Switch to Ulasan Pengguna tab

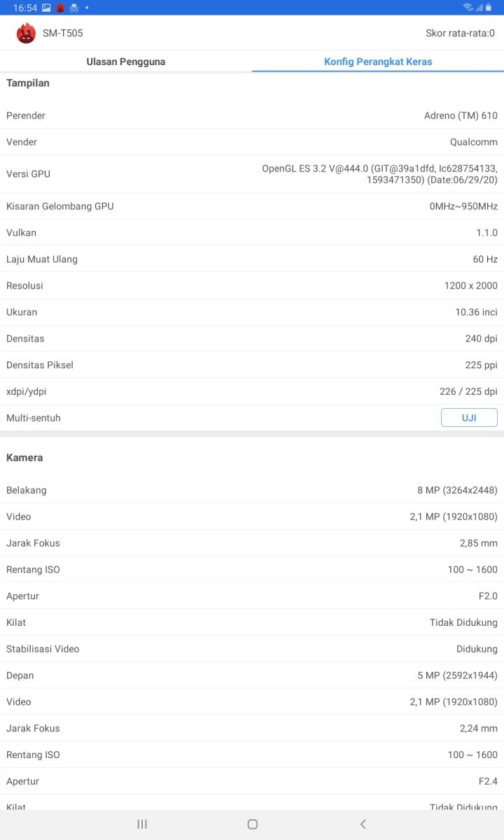click(x=126, y=62)
